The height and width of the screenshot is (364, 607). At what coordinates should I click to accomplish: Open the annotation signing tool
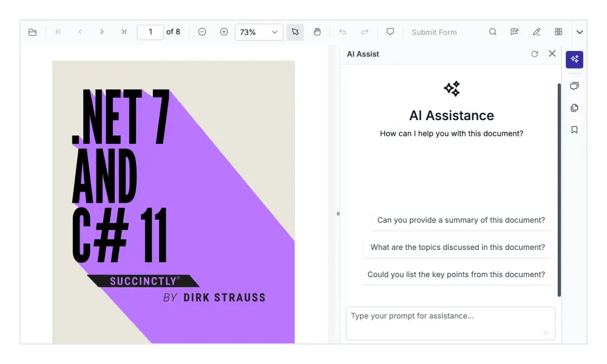515,32
